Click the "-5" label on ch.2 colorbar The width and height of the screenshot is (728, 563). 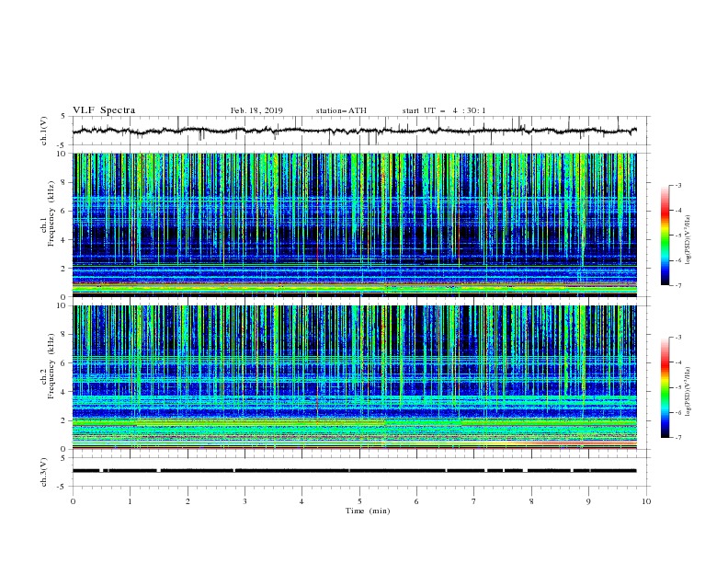(677, 387)
